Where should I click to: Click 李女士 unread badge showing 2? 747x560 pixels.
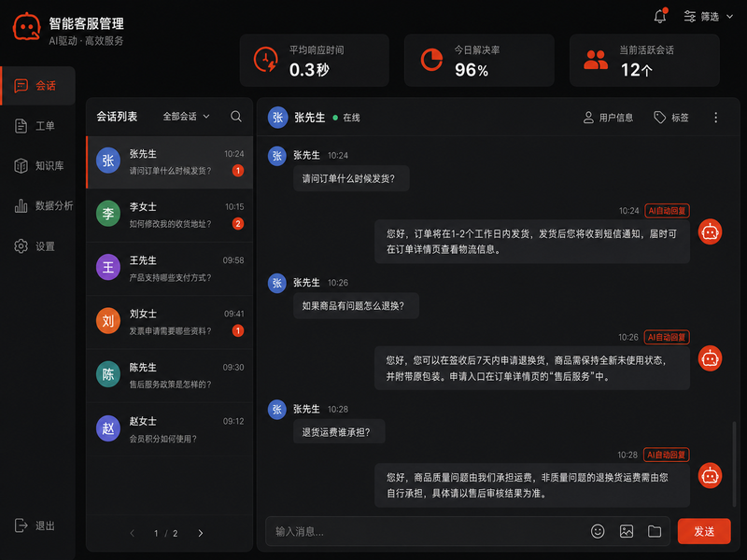tap(238, 224)
